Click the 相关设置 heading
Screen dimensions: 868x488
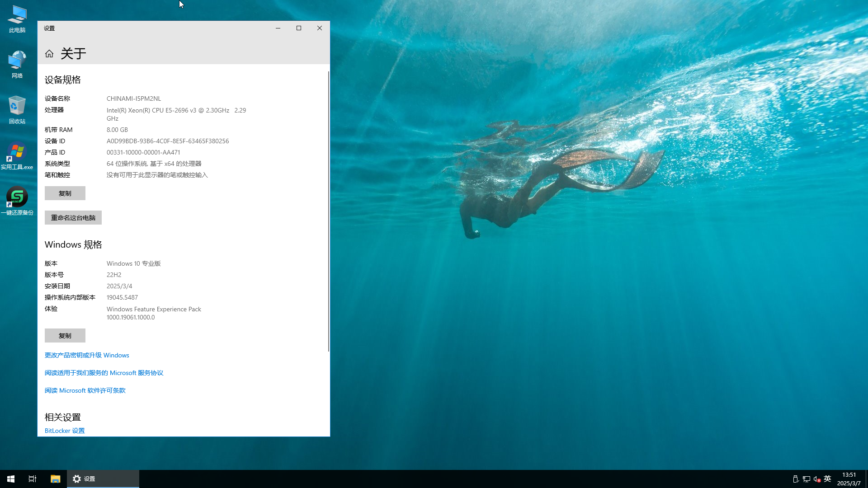coord(63,417)
